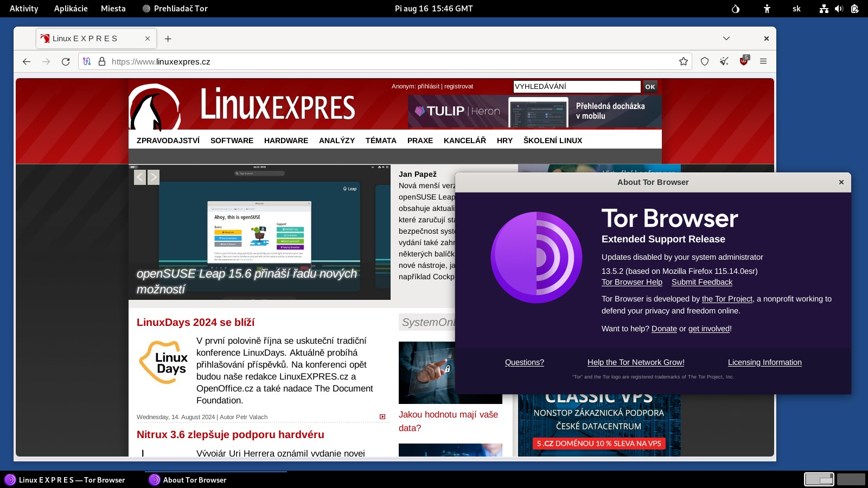Open the uBlock Origin extension icon

(x=744, y=61)
